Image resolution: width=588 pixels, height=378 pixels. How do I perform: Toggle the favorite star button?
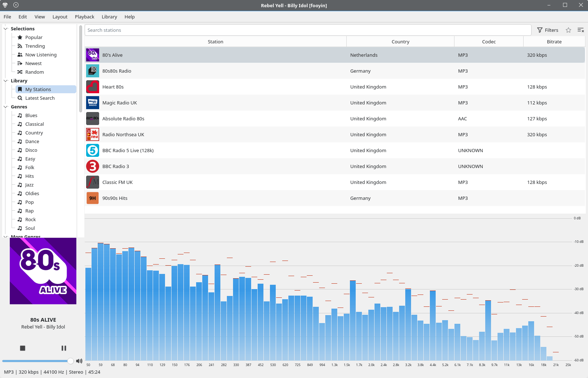[568, 30]
